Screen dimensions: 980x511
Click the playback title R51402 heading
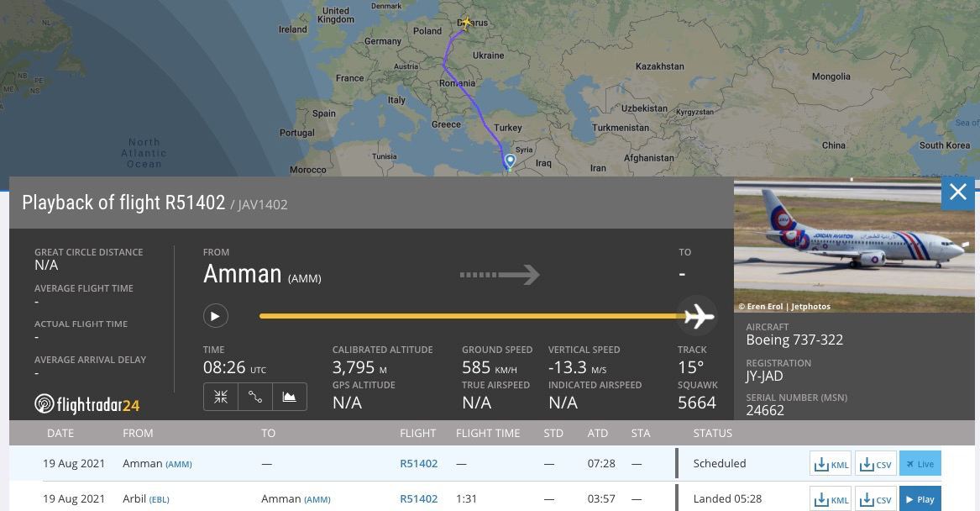[123, 203]
